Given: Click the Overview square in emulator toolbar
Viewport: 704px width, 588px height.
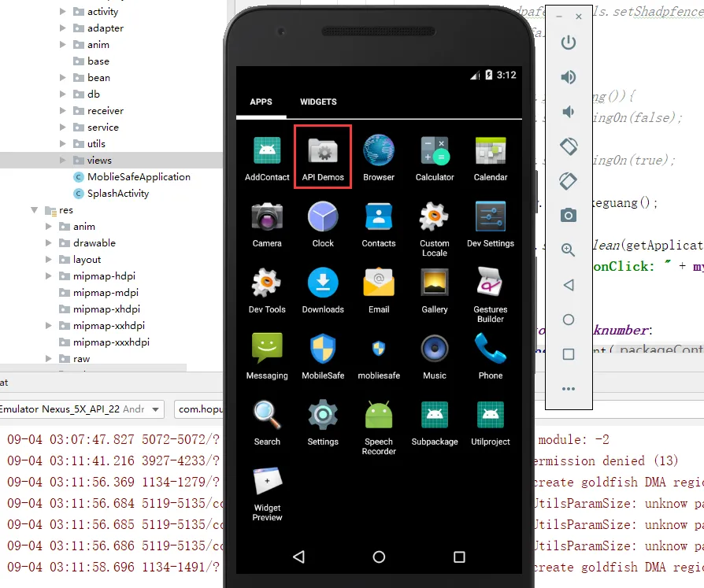Looking at the screenshot, I should pos(569,354).
